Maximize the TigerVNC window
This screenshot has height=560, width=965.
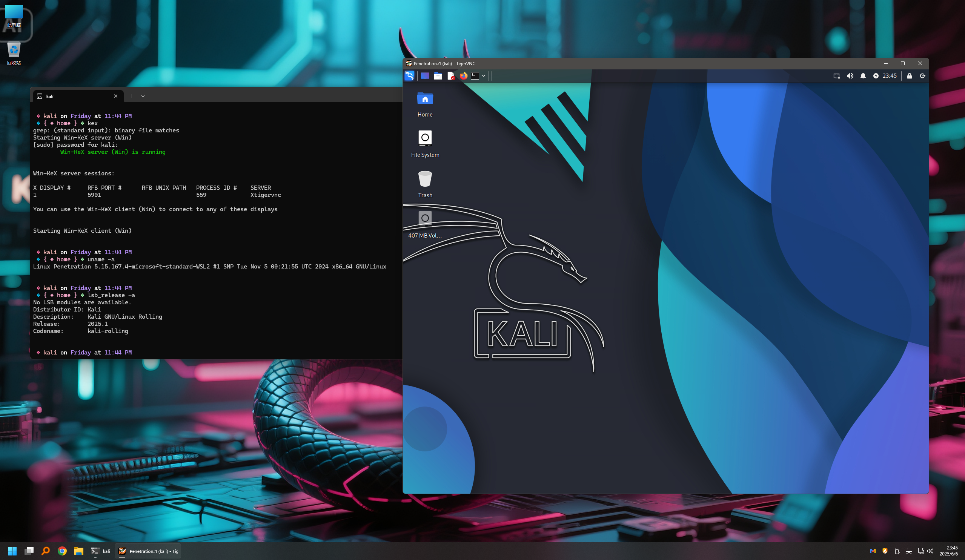click(903, 63)
